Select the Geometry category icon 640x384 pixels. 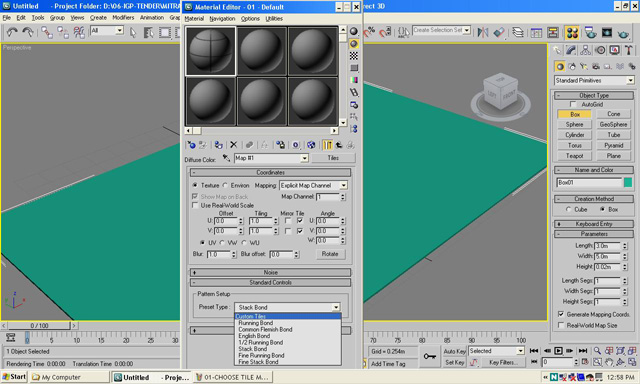(x=560, y=66)
